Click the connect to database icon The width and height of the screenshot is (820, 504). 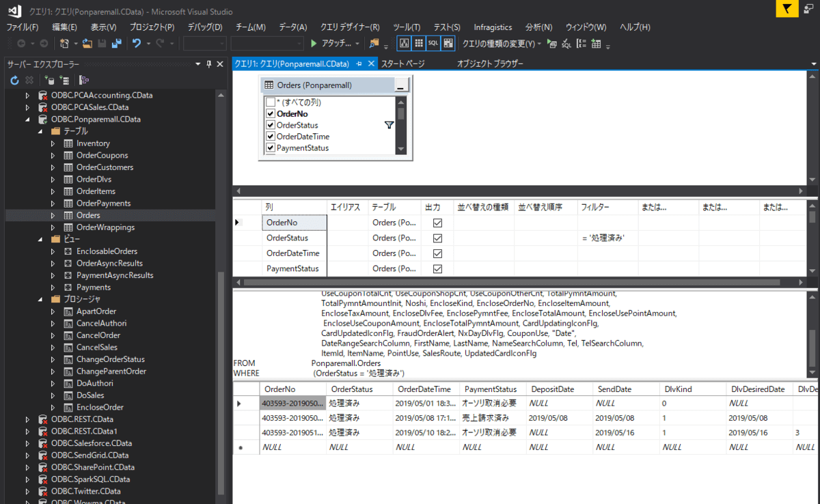coord(50,81)
